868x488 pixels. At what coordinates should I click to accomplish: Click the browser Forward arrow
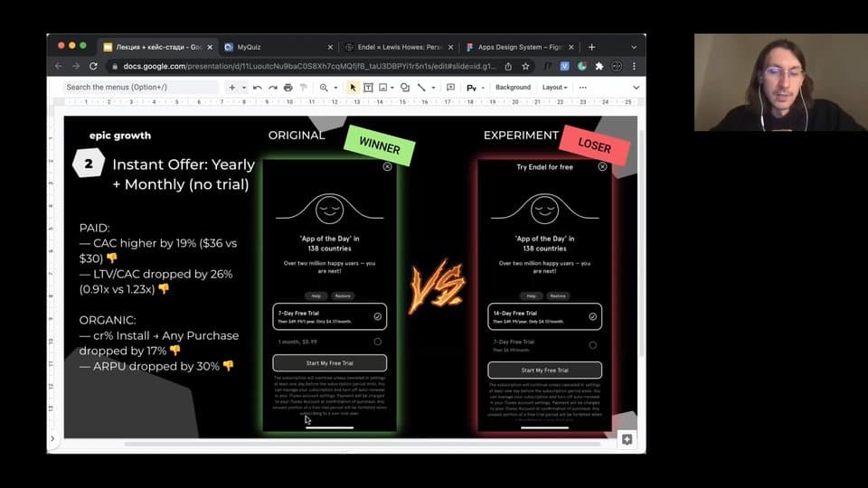coord(76,66)
